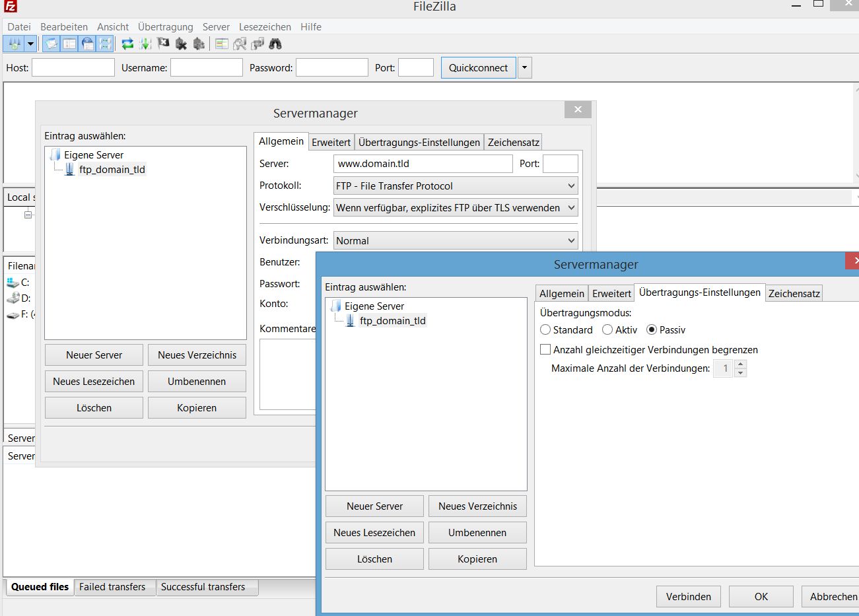Image resolution: width=859 pixels, height=616 pixels.
Task: Click the F: drive icon in local list
Action: click(x=13, y=315)
